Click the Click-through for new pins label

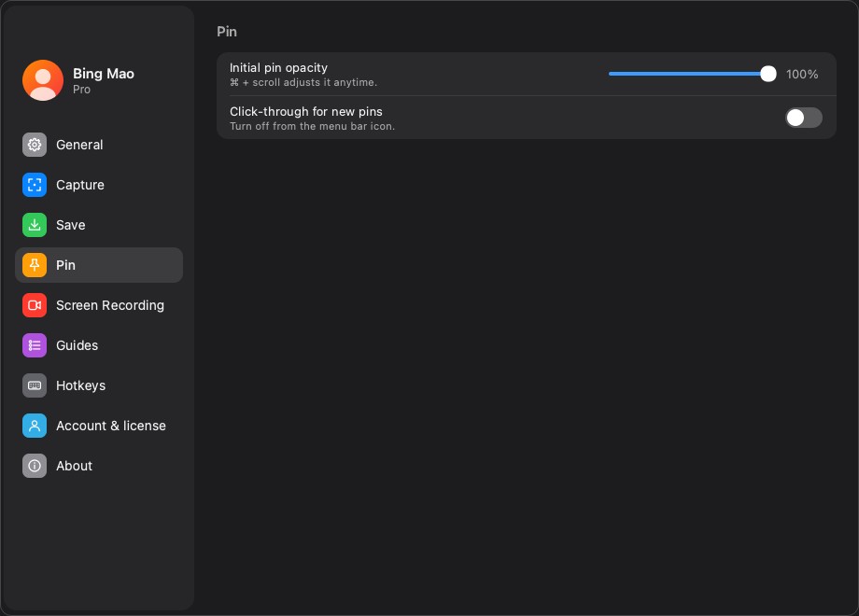point(306,112)
